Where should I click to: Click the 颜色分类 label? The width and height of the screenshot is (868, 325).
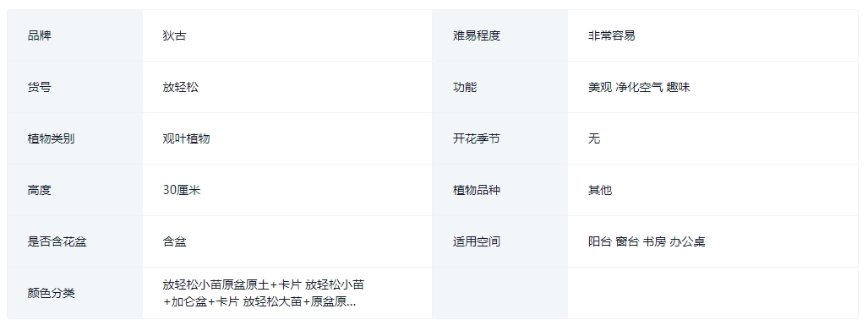pos(51,293)
